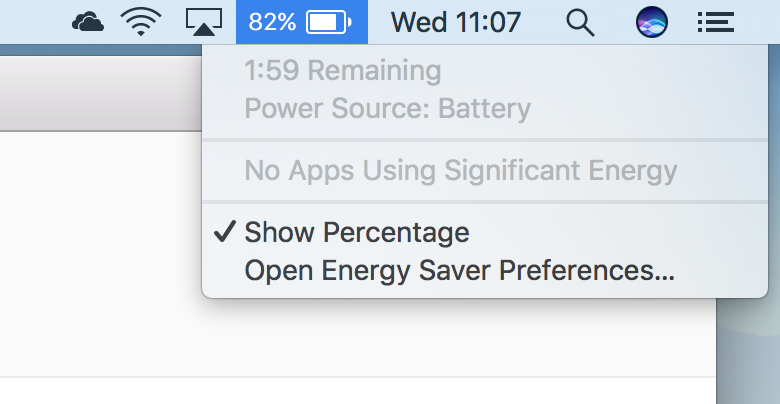Image resolution: width=780 pixels, height=404 pixels.
Task: Click the Power Source: Battery line
Action: click(x=387, y=108)
